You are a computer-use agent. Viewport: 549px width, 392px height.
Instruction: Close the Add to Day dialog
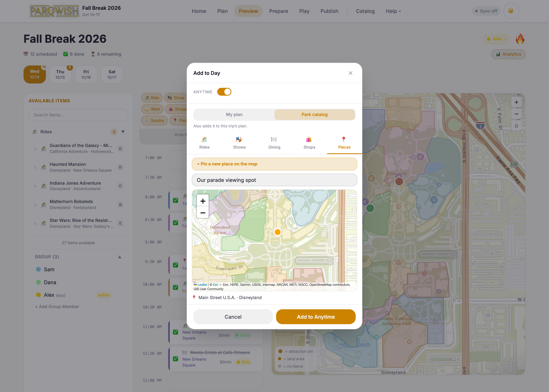351,73
